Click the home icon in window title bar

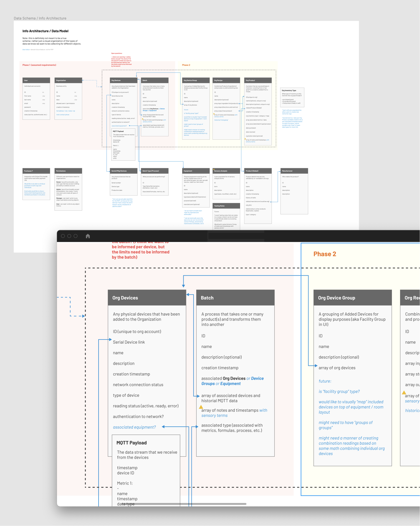(x=88, y=236)
